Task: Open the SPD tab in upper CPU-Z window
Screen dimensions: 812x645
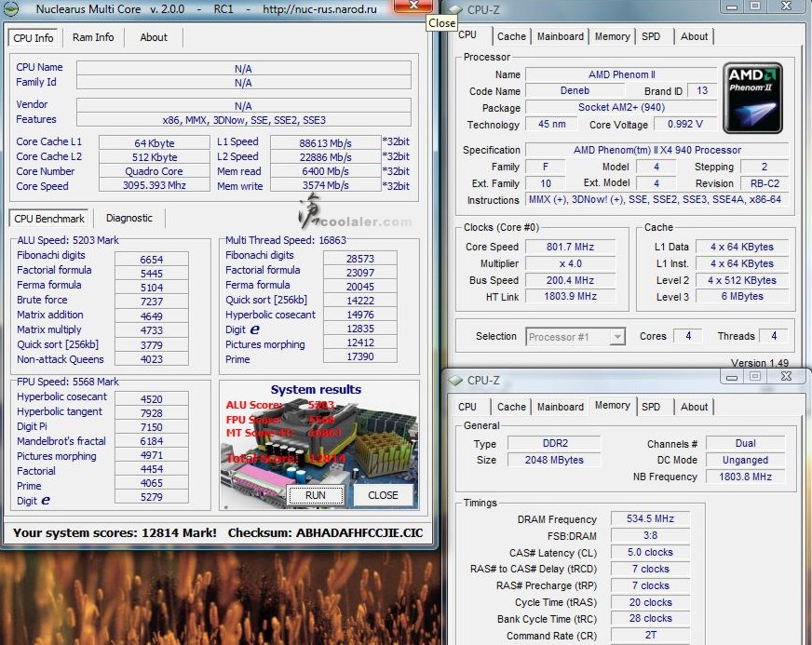Action: 651,36
